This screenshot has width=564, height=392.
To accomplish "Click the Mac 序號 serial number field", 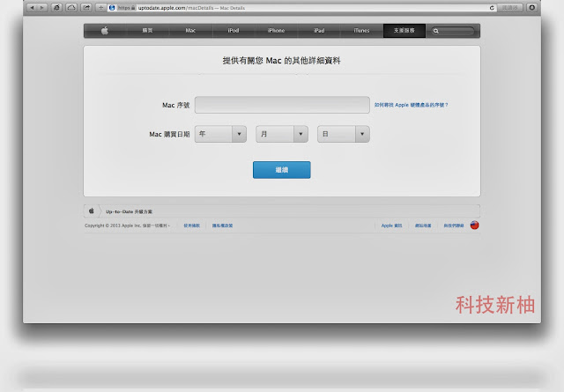I will point(282,105).
